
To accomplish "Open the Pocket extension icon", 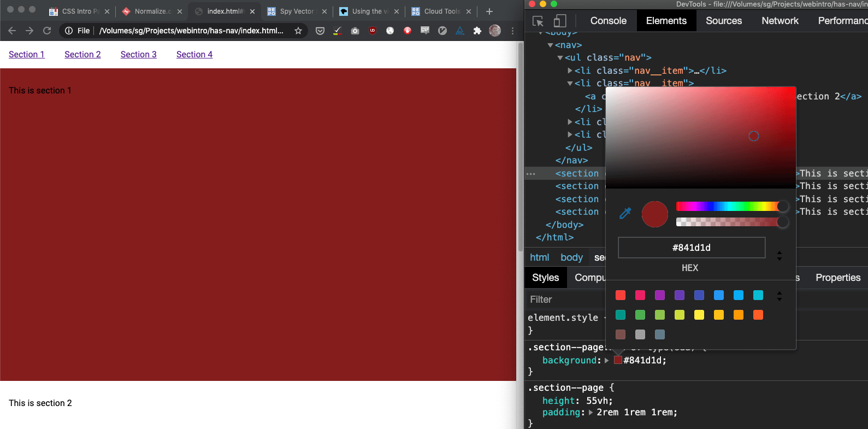I will tap(320, 31).
